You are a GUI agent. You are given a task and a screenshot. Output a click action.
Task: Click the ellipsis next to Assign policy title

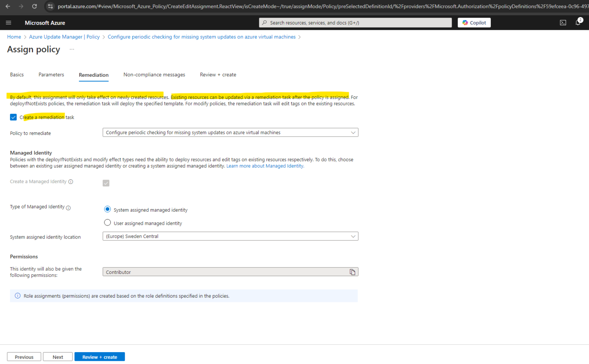pos(72,49)
